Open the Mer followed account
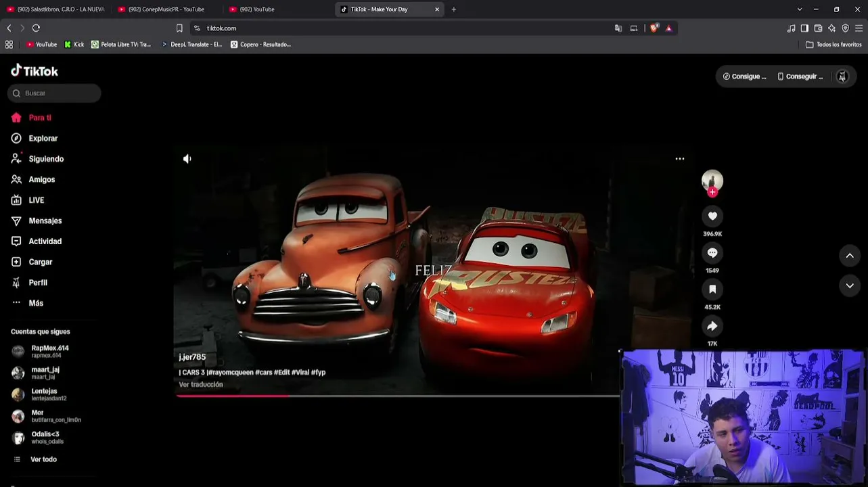 click(46, 416)
